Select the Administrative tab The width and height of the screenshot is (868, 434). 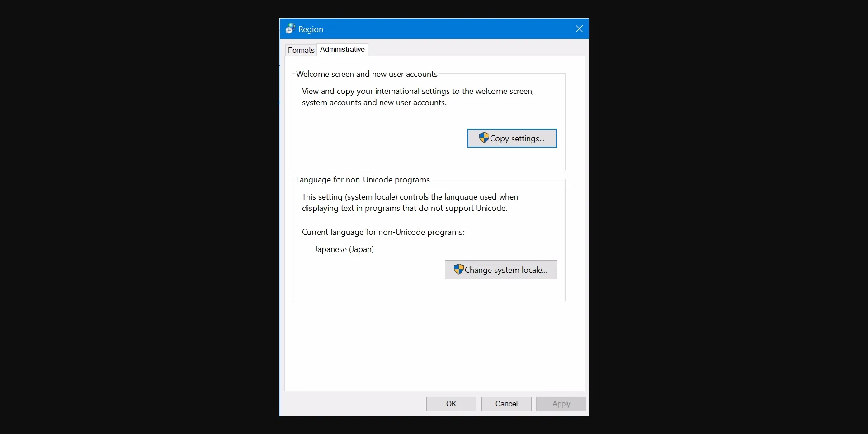(x=342, y=50)
